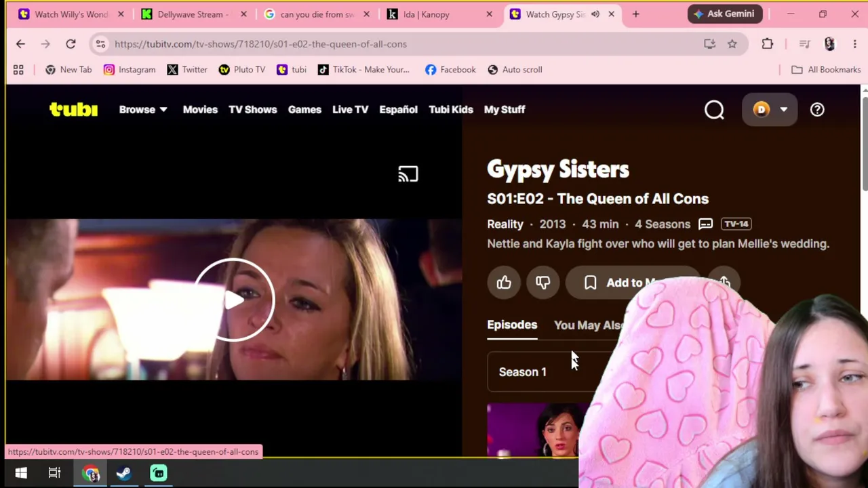Open Chrome profile avatar

click(x=829, y=44)
